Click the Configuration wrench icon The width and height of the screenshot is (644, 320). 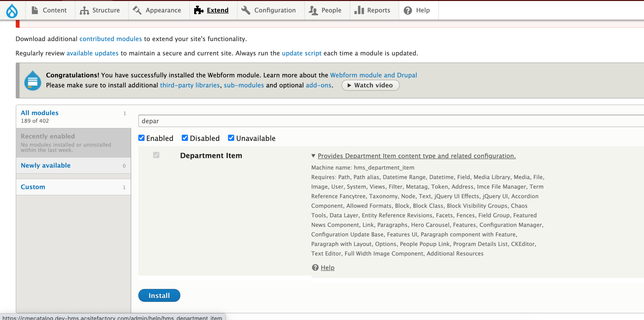tap(246, 10)
